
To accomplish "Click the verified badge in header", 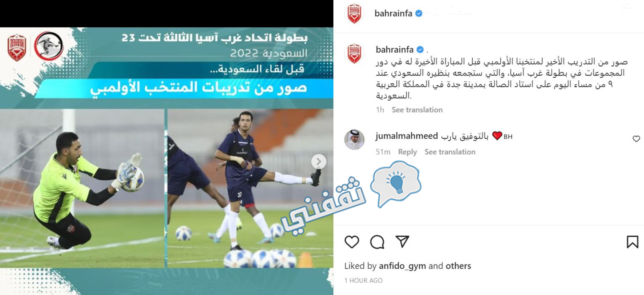I will (419, 13).
